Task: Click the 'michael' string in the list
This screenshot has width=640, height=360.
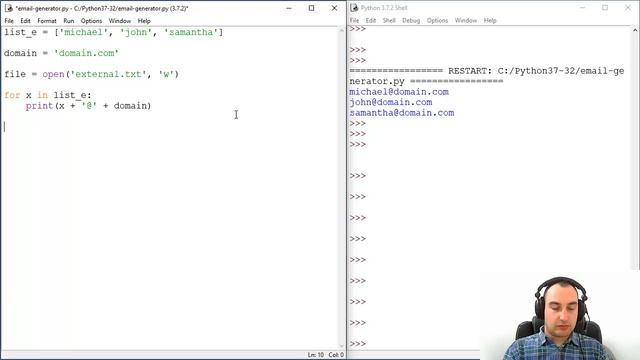Action: (x=83, y=32)
